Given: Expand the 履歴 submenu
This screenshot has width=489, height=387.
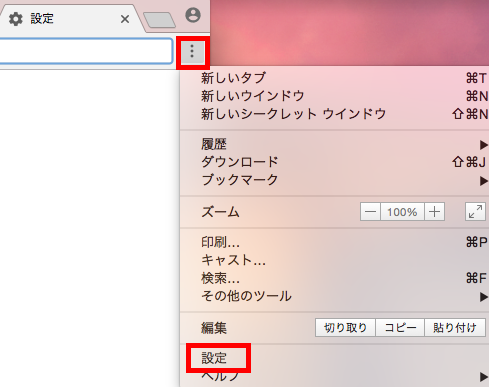Looking at the screenshot, I should pos(334,144).
